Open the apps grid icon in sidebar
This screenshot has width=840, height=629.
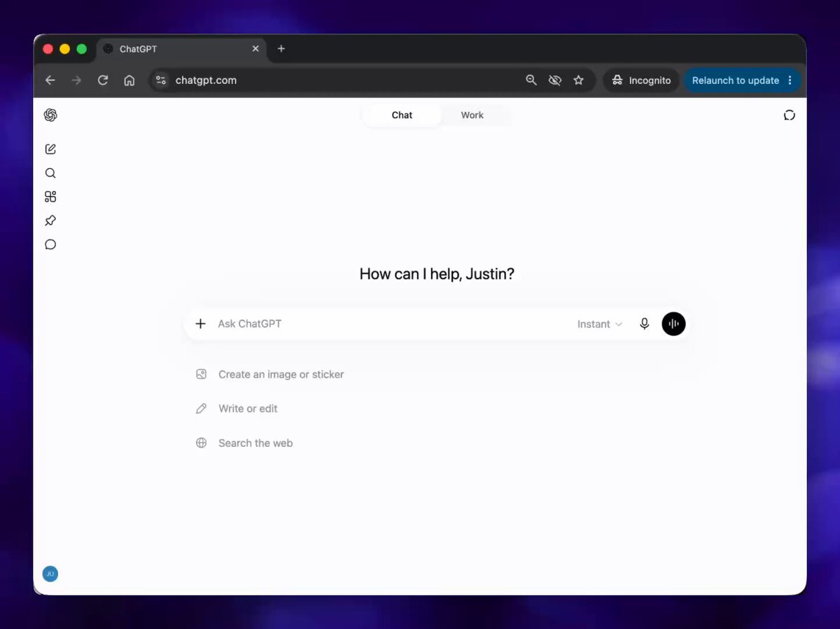click(x=50, y=197)
